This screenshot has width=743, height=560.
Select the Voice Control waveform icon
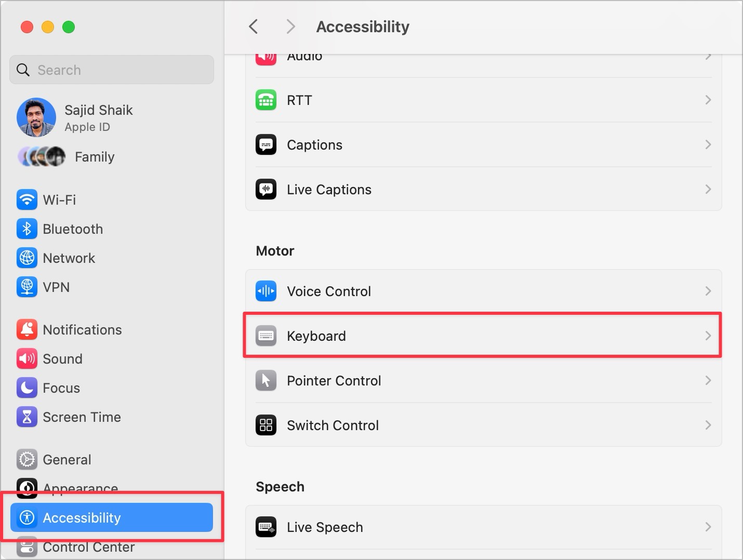(266, 291)
